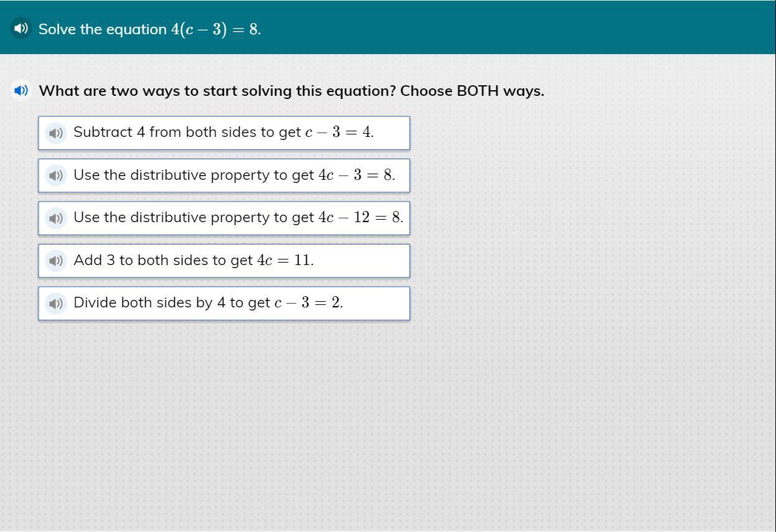Play audio for the Solve the equation header
The height and width of the screenshot is (532, 776).
click(x=21, y=28)
